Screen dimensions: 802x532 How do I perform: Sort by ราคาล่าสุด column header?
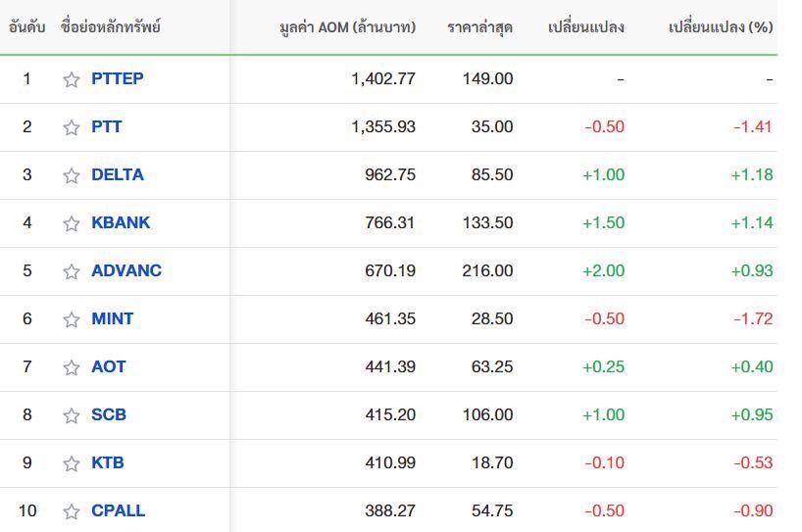coord(479,27)
